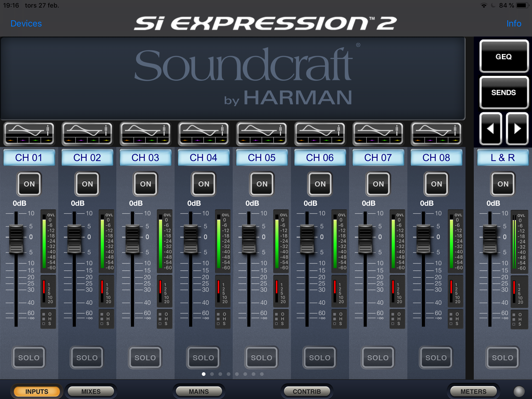Open the CH 08 EQ curve icon
Image resolution: width=532 pixels, height=399 pixels.
436,134
